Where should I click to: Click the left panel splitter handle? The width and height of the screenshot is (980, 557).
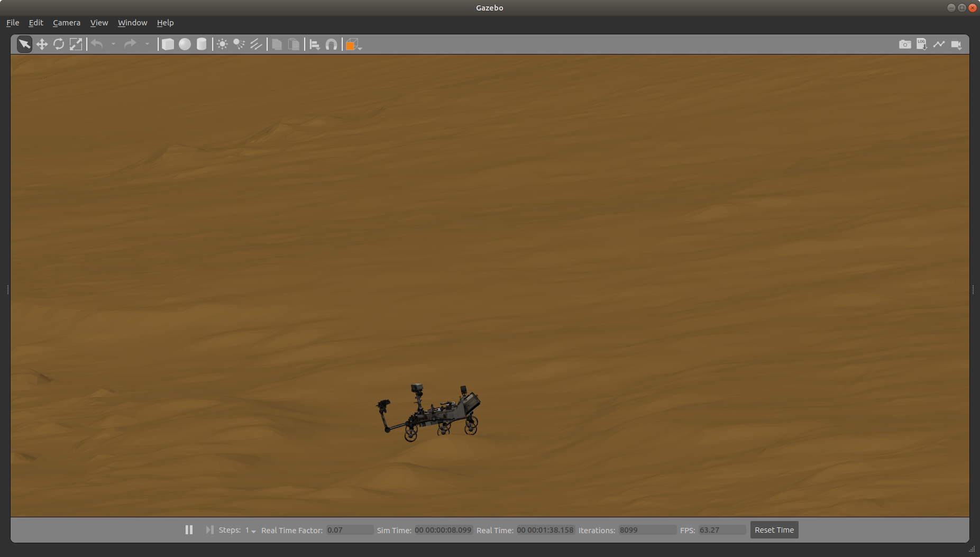coord(8,289)
